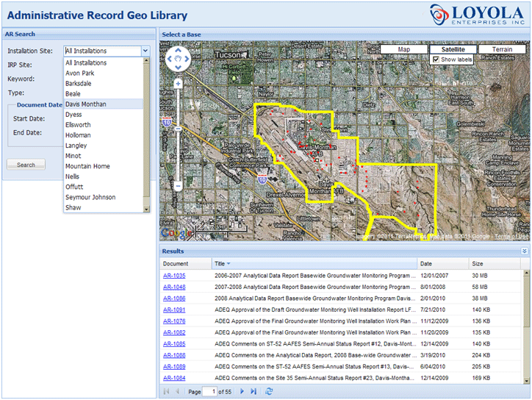Screen dimensions: 532x400
Task: Click the map zoom slider handle
Action: 178,129
